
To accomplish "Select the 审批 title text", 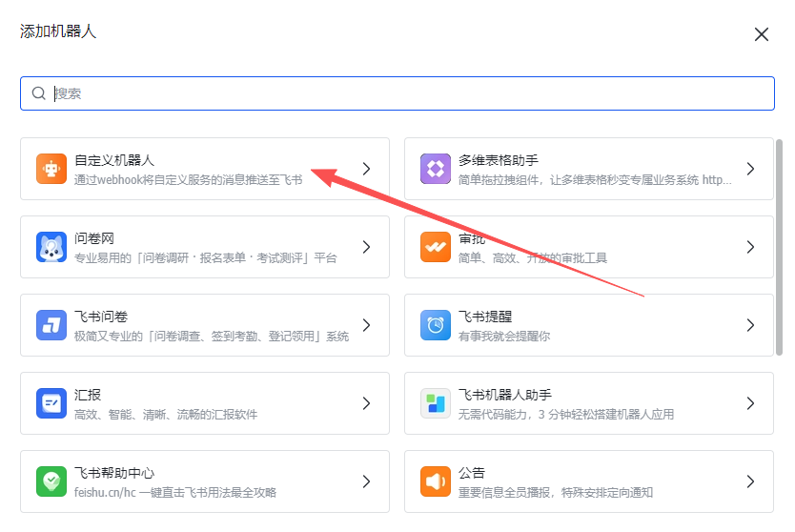I will (x=472, y=238).
